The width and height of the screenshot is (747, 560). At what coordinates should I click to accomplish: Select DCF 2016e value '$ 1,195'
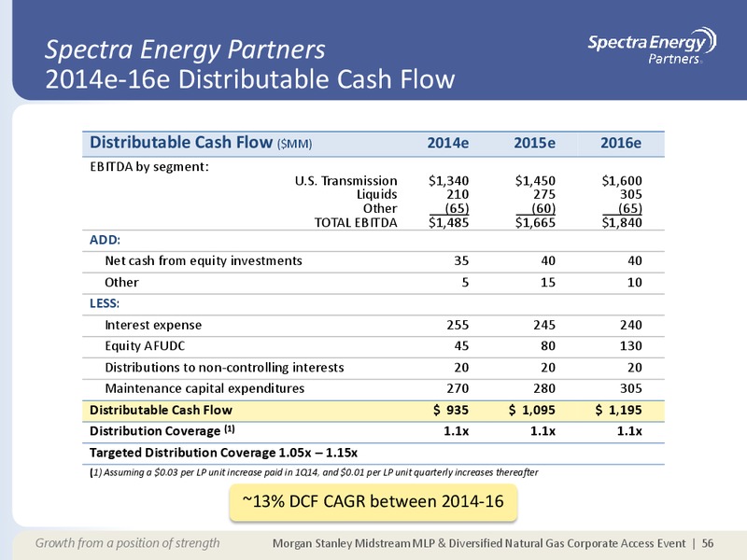point(618,410)
